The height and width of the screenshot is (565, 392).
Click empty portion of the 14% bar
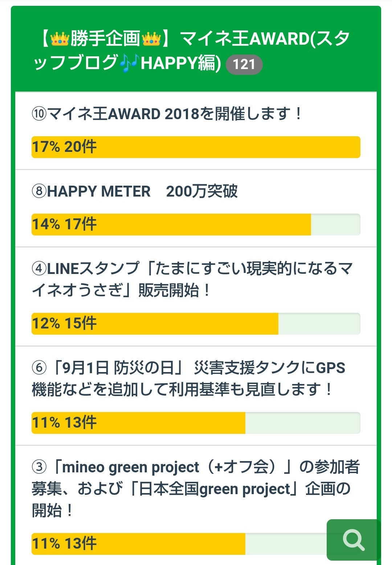(x=335, y=225)
